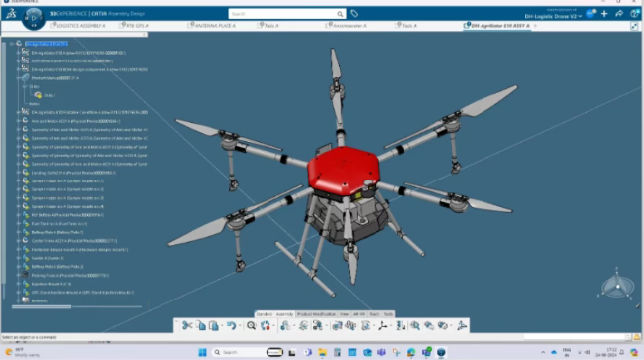Switch to the Touch action bar tab

(375, 314)
